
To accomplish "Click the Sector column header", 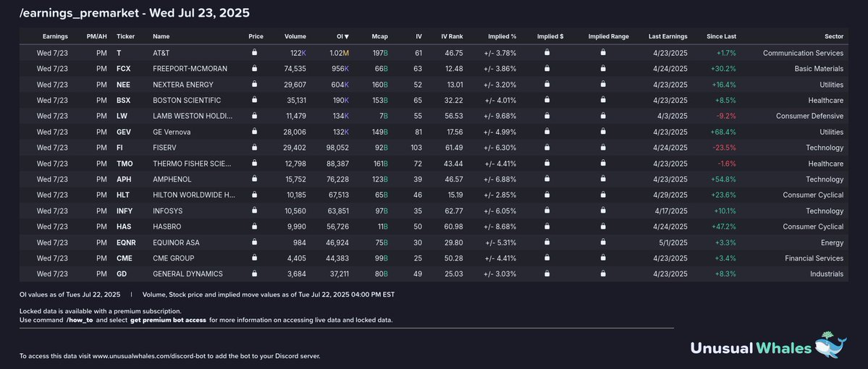I will pyautogui.click(x=834, y=36).
